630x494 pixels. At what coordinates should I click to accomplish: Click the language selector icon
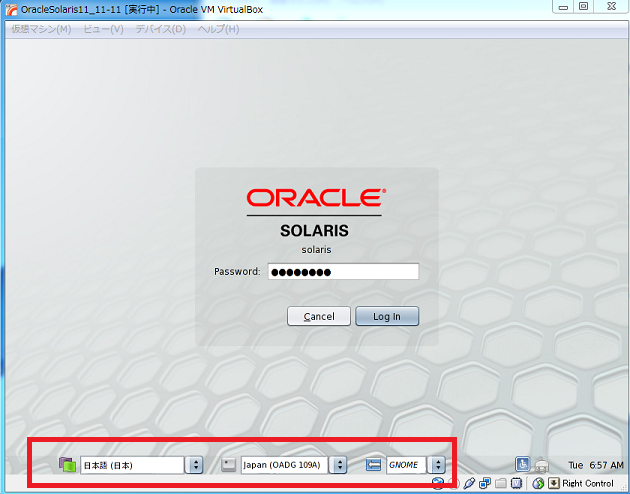pos(68,464)
